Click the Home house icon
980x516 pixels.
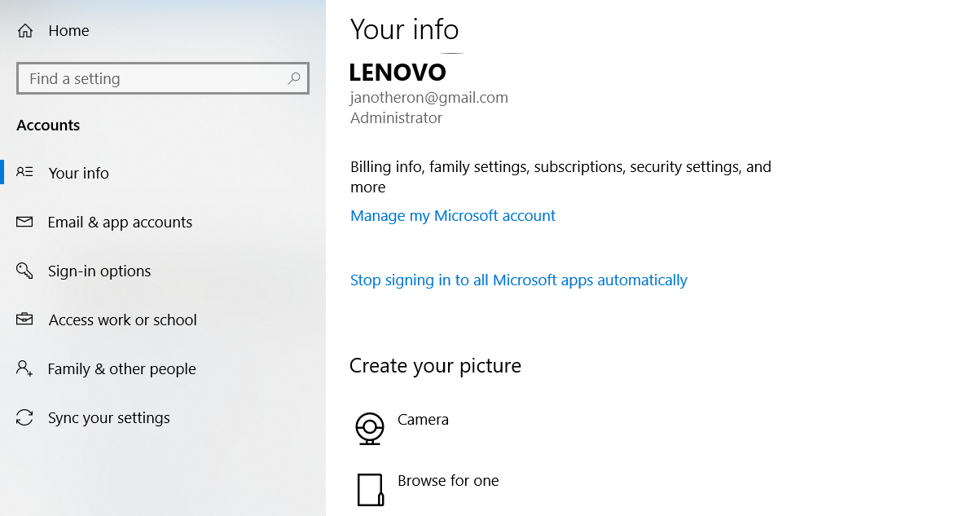(25, 31)
